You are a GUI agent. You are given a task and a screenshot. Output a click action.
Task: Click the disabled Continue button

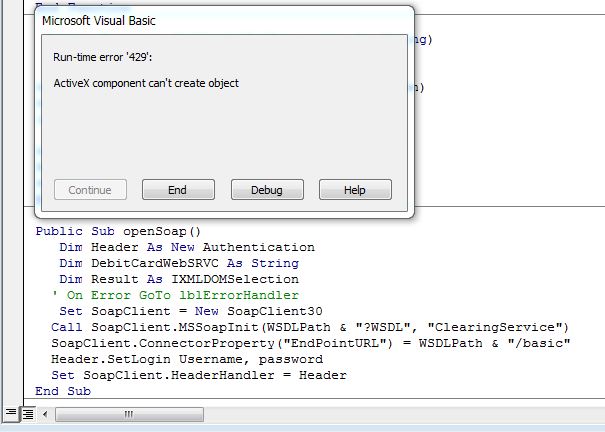pos(90,189)
